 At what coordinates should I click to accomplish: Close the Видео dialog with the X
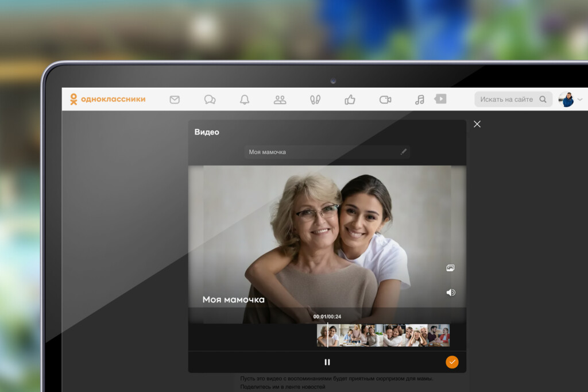tap(477, 124)
